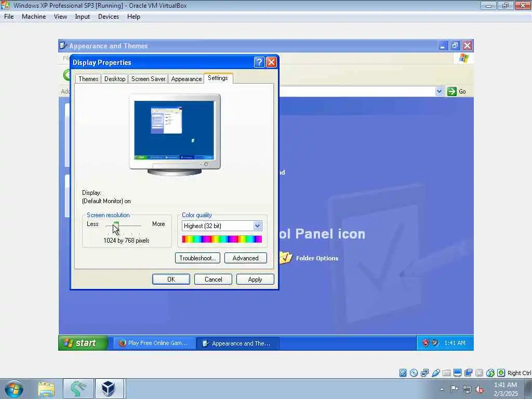Click the host network tray icon

point(467,389)
